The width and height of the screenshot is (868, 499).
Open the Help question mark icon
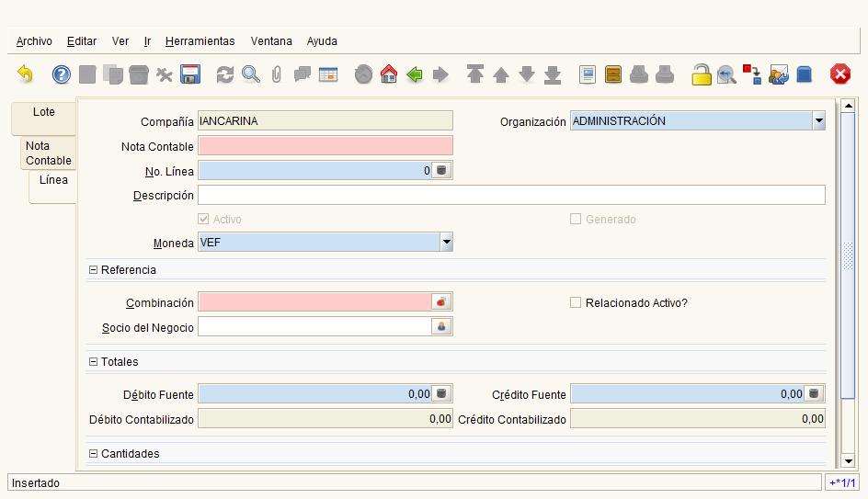(62, 74)
